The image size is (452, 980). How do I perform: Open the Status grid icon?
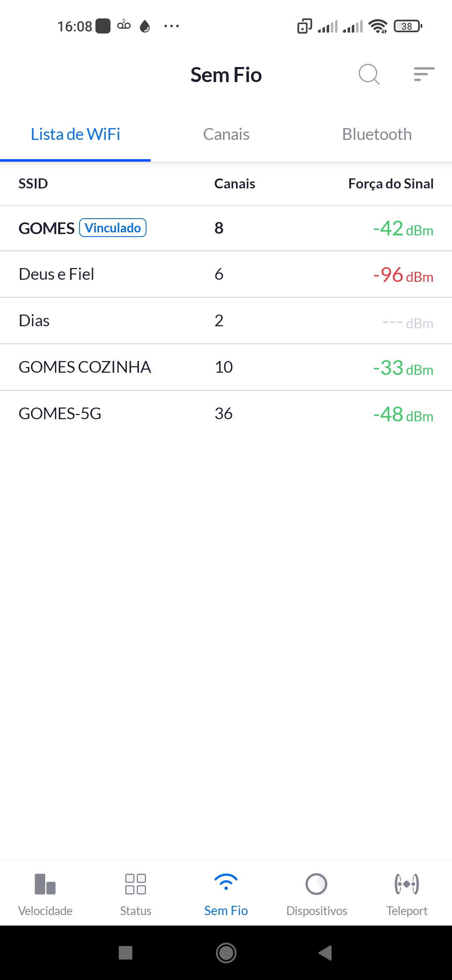pos(136,884)
